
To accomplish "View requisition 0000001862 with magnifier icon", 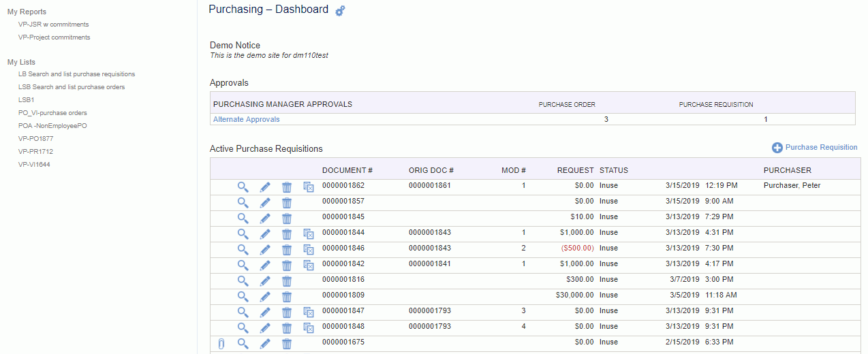I will click(243, 187).
